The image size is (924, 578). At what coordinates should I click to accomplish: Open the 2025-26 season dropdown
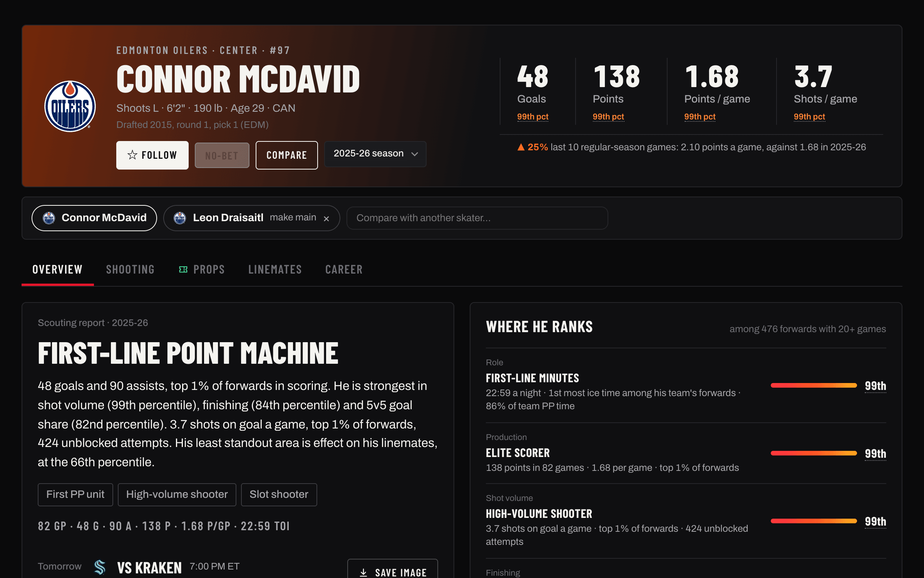coord(375,154)
